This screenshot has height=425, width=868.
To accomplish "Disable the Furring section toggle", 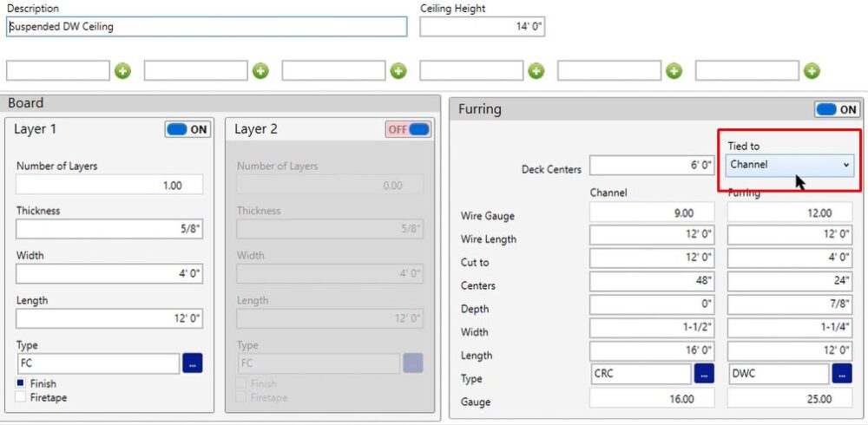I will 836,110.
